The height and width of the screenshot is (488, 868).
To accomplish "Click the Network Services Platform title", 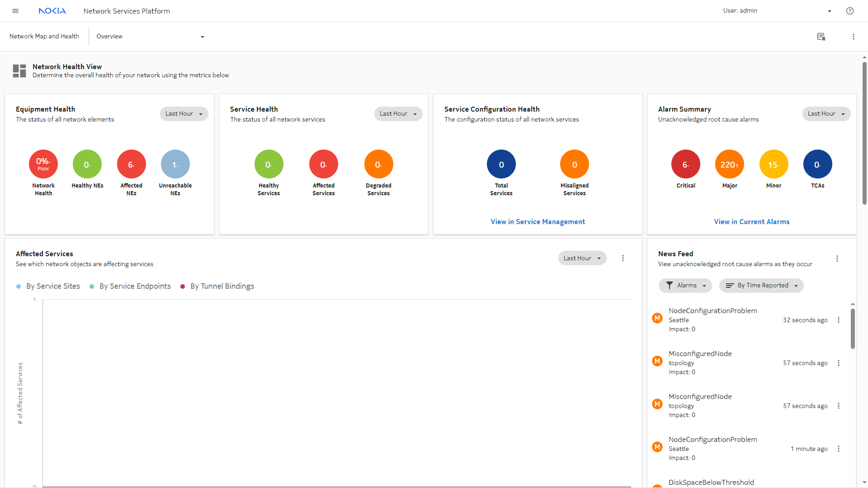I will [x=127, y=11].
